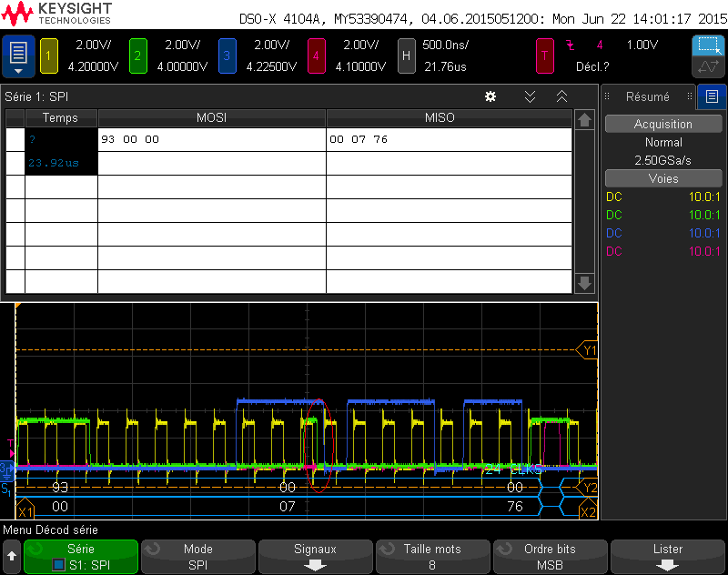This screenshot has width=728, height=575.
Task: Click the Acquisition button
Action: pos(662,124)
